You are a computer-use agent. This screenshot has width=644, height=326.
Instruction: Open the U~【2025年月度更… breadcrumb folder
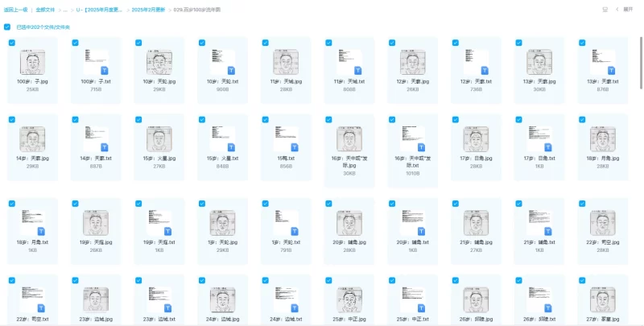pos(99,10)
